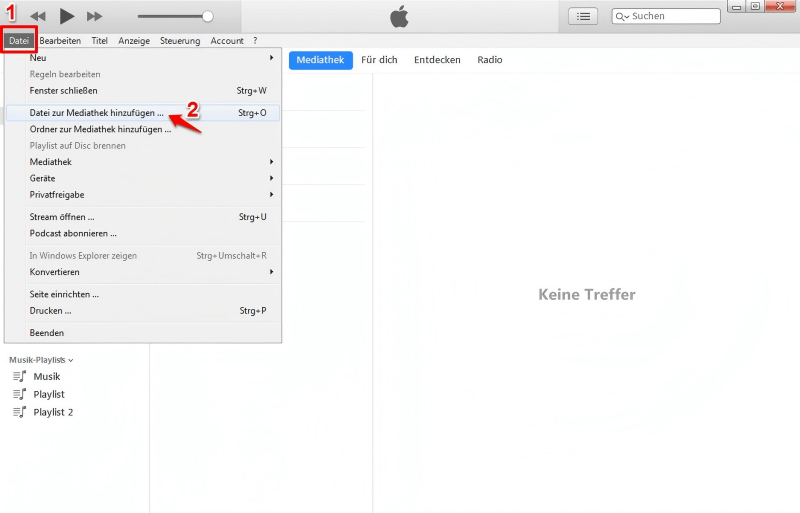Viewport: 800px width, 513px height.
Task: Focus the Suchen search field
Action: coord(666,16)
